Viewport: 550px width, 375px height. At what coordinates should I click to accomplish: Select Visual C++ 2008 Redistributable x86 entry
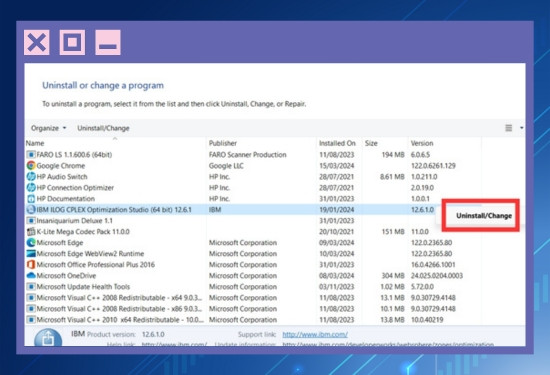[x=119, y=309]
